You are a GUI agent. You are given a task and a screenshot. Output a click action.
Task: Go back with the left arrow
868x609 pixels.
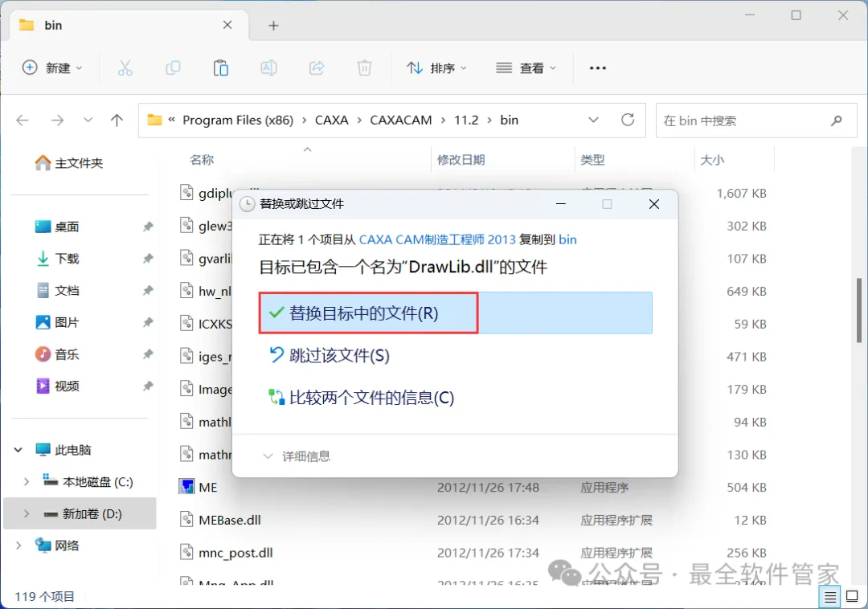[23, 120]
